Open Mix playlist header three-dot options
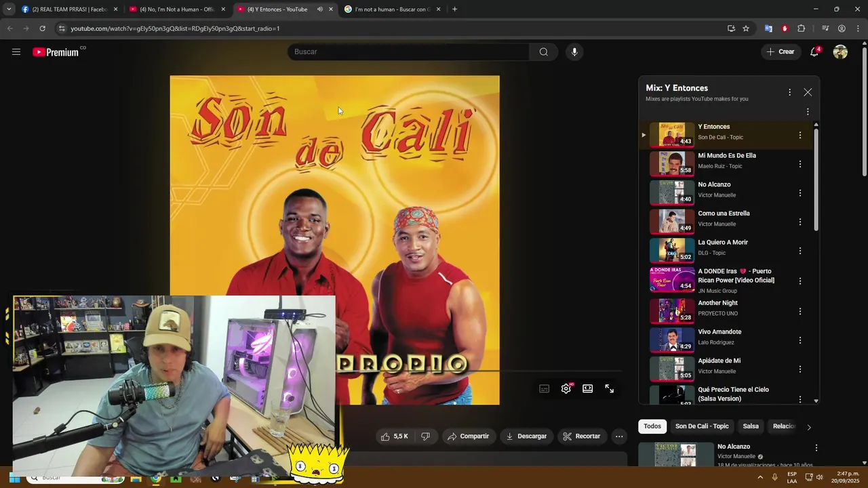This screenshot has width=868, height=488. click(x=789, y=92)
